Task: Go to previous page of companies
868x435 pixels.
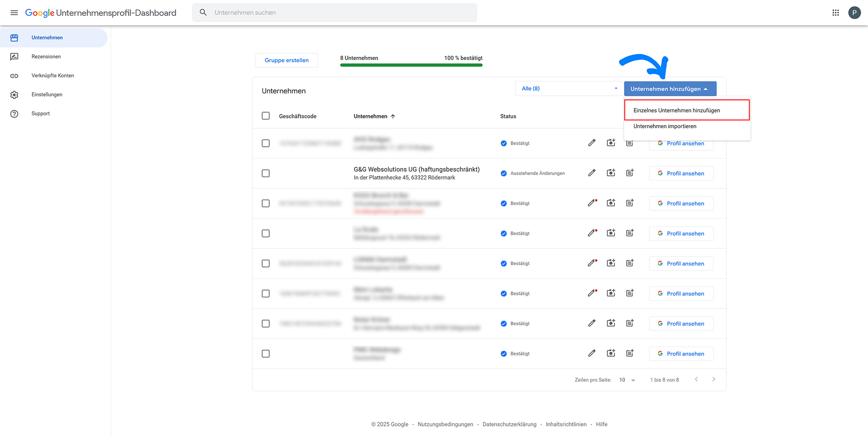Action: point(696,379)
